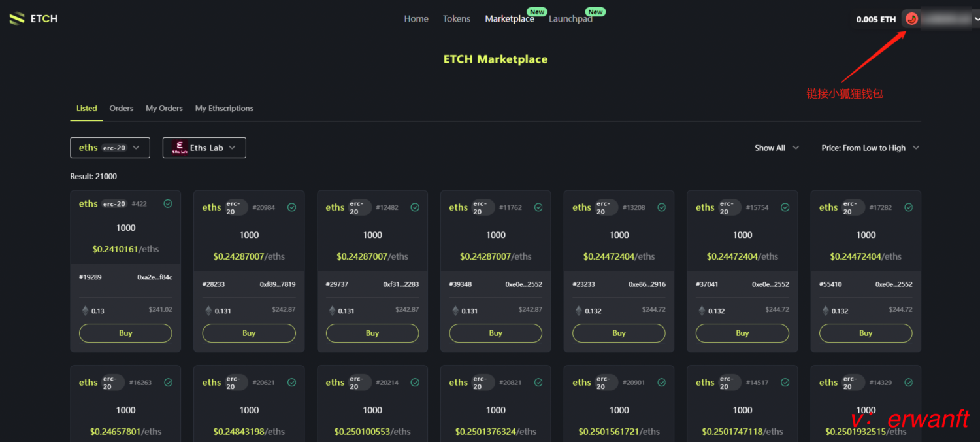This screenshot has width=980, height=442.
Task: Open Price: From Low to High sorting
Action: click(x=870, y=148)
